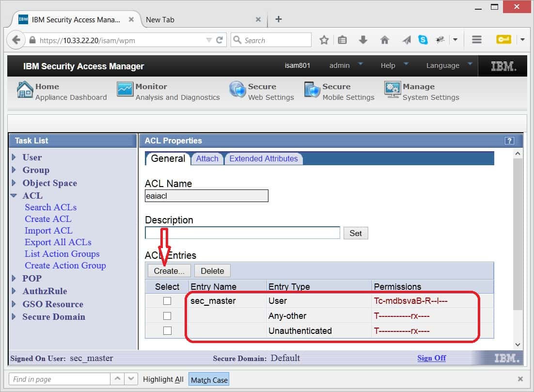Switch to the Attach tab

point(207,158)
